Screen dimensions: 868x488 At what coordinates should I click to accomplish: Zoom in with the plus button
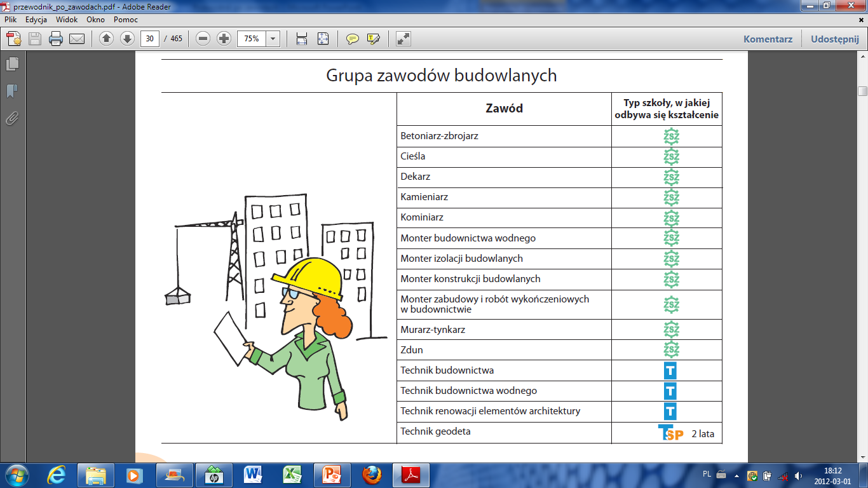click(224, 39)
